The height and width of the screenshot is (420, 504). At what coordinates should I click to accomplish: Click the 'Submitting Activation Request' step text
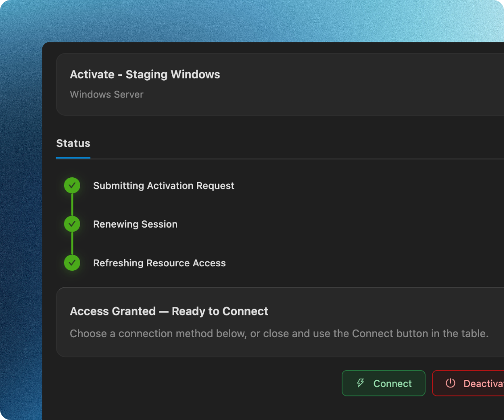point(163,186)
